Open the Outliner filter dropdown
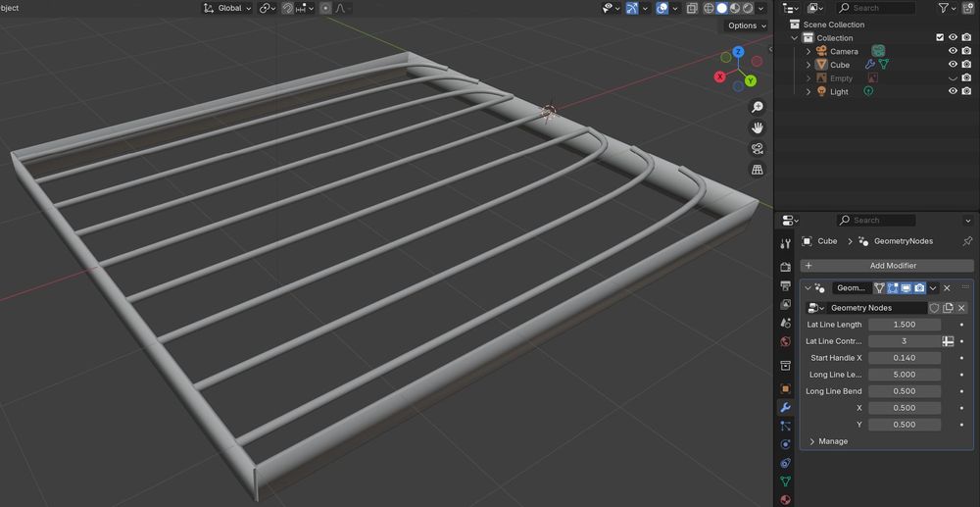This screenshot has width=980, height=507. (948, 8)
